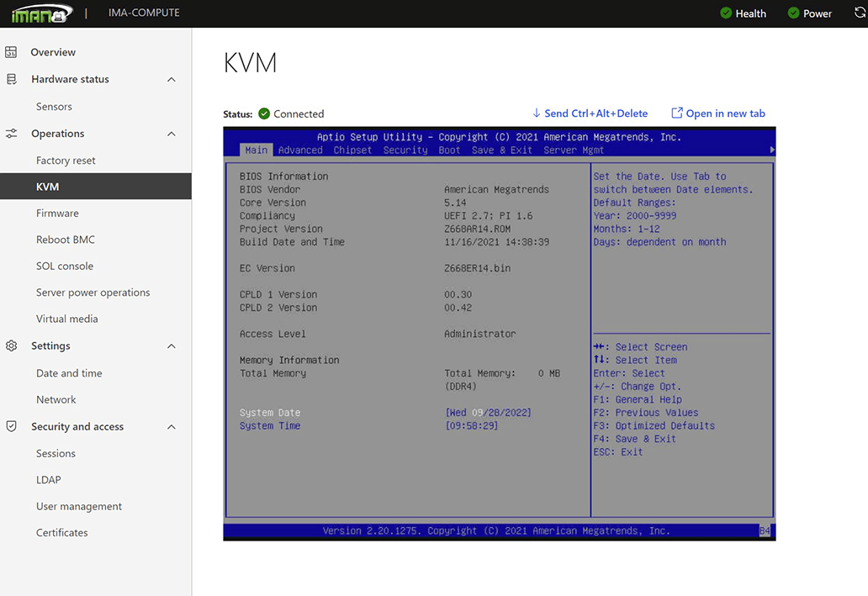Click the Overview dashboard icon
The width and height of the screenshot is (868, 596).
click(11, 52)
